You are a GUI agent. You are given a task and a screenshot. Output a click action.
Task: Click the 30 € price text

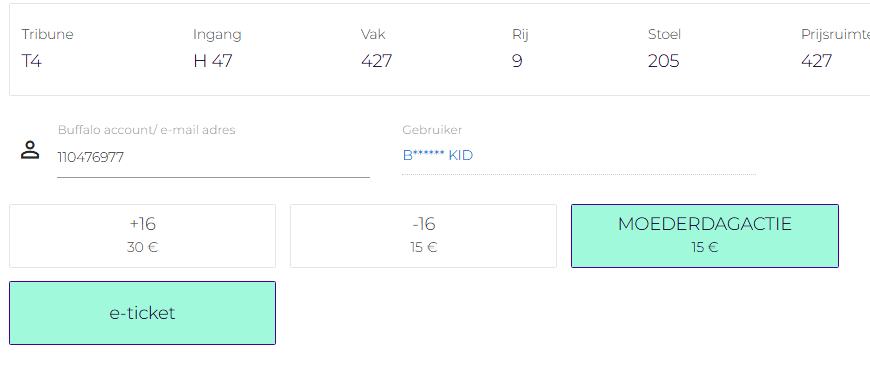(x=143, y=248)
